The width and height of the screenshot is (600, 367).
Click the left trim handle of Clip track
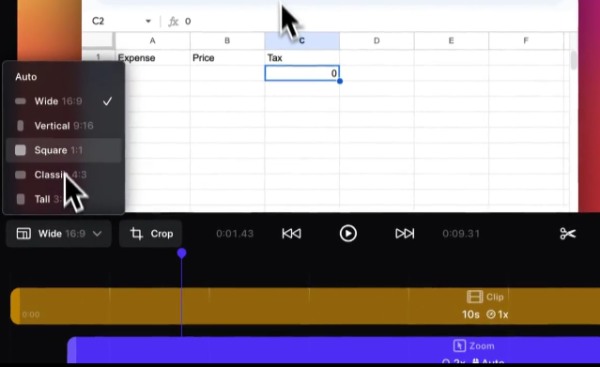click(x=15, y=306)
